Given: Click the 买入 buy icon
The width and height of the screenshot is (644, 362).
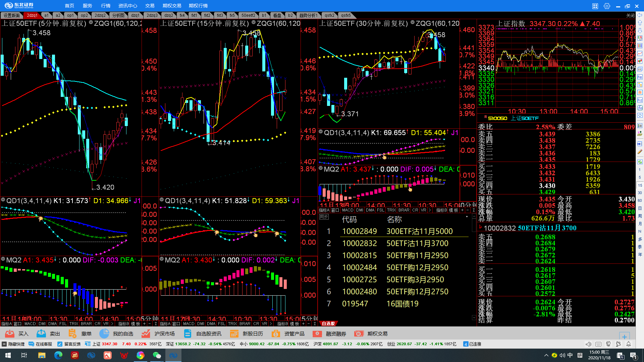Looking at the screenshot, I should click(10, 334).
